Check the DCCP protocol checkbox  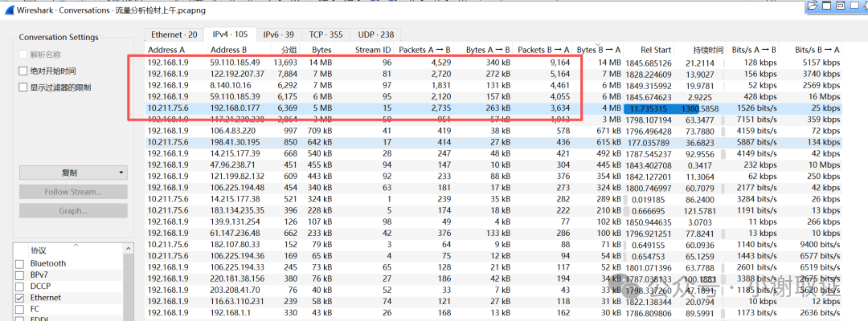[19, 286]
